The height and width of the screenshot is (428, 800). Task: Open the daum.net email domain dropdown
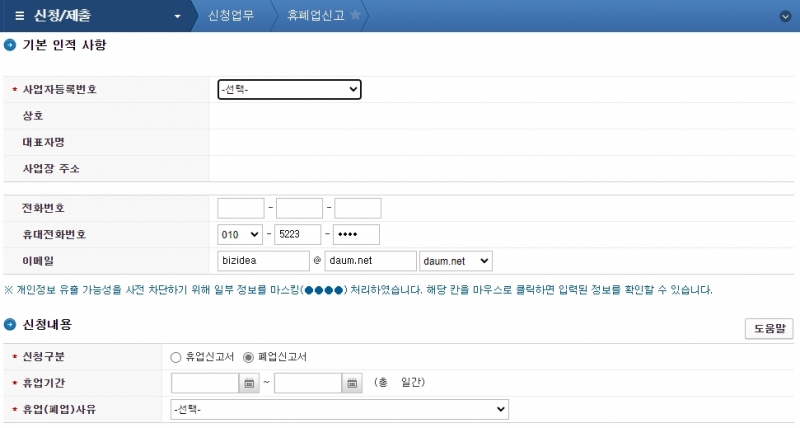click(456, 261)
